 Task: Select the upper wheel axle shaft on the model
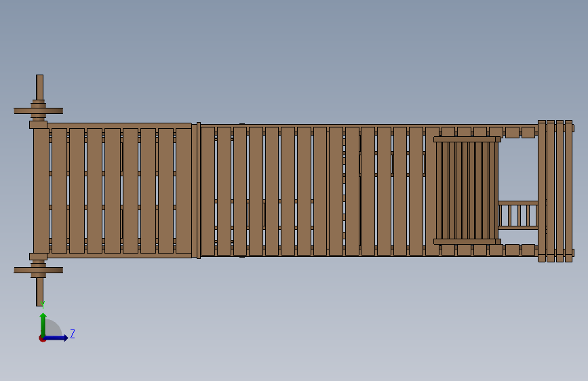[x=39, y=87]
